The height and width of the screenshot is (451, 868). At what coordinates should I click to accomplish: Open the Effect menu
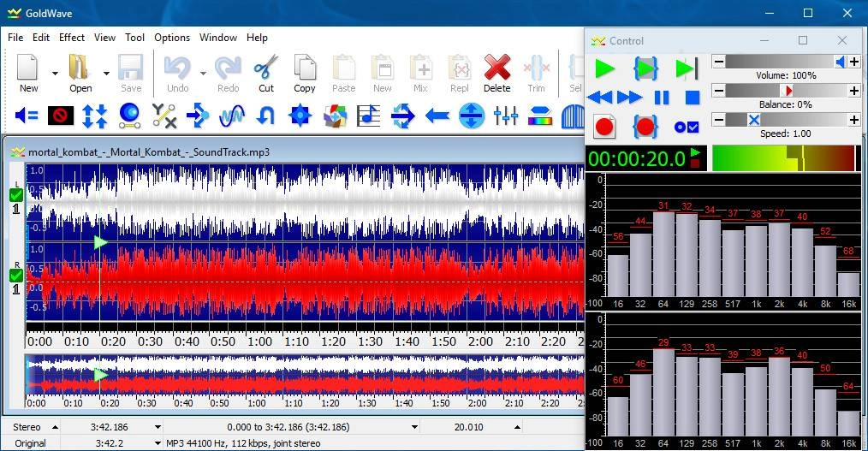click(72, 38)
